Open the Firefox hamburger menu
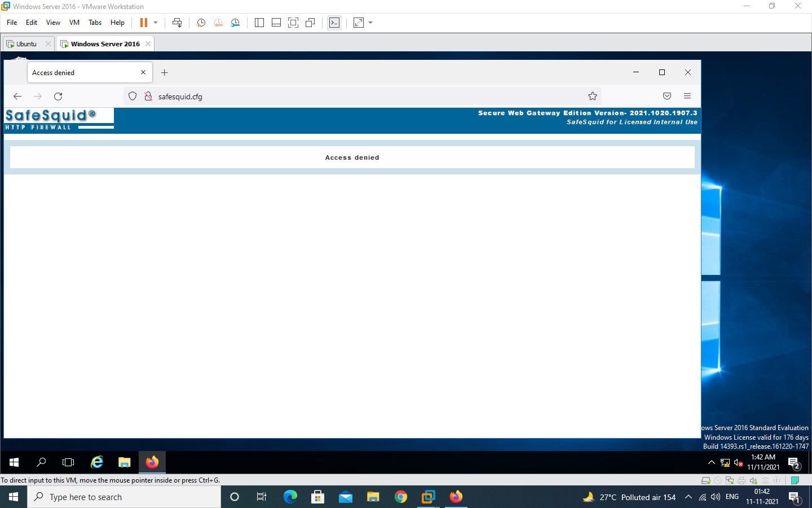This screenshot has height=508, width=812. [687, 97]
